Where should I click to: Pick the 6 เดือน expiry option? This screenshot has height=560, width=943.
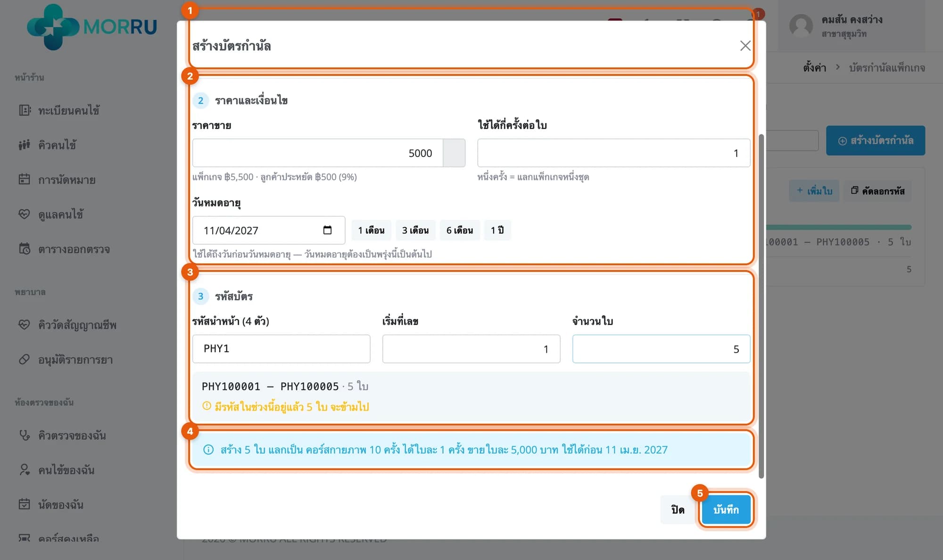[460, 230]
